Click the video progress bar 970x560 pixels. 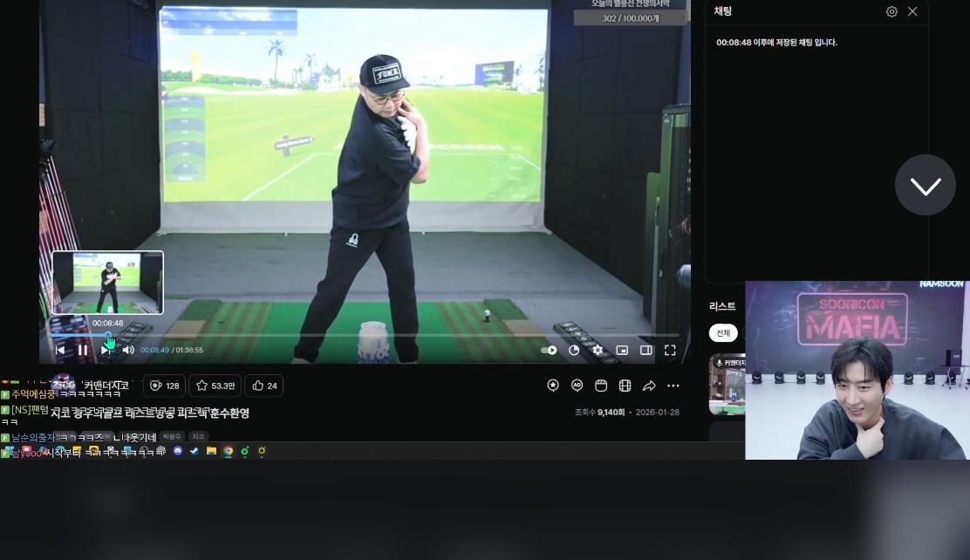(x=349, y=335)
